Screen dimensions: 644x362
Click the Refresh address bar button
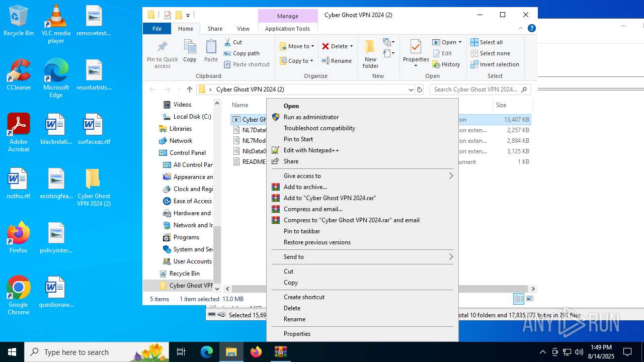[x=420, y=89]
